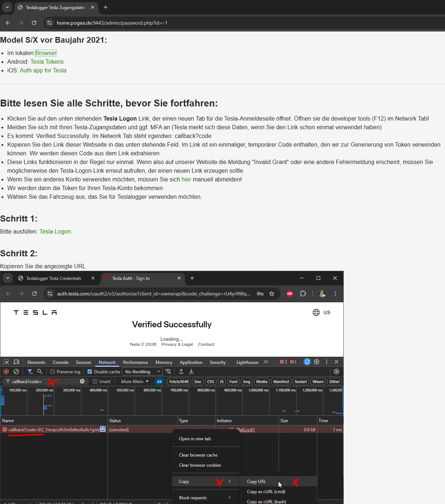Expand the More filters dropdown
Screen dimensions: 445x504
pyautogui.click(x=135, y=381)
